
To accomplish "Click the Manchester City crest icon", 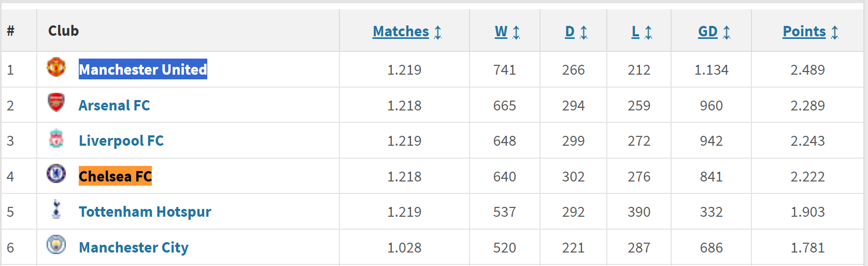I will click(56, 244).
